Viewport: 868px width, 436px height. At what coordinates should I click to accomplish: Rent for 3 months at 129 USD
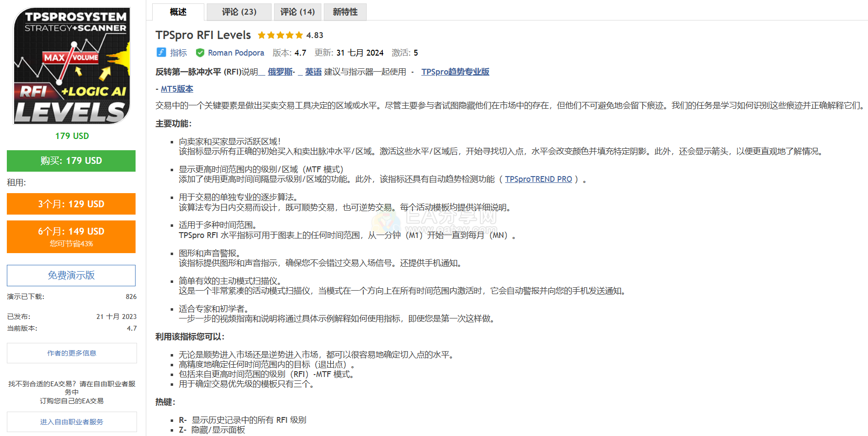tap(71, 204)
